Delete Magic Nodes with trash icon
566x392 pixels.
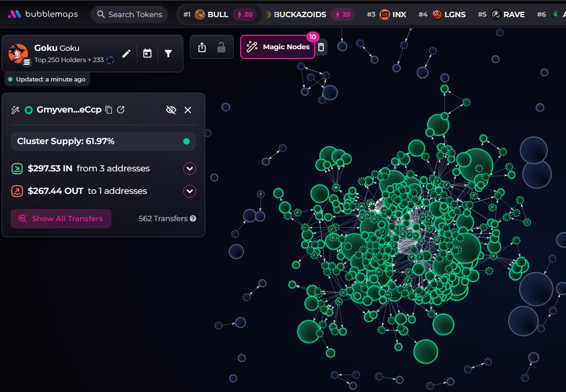[321, 48]
